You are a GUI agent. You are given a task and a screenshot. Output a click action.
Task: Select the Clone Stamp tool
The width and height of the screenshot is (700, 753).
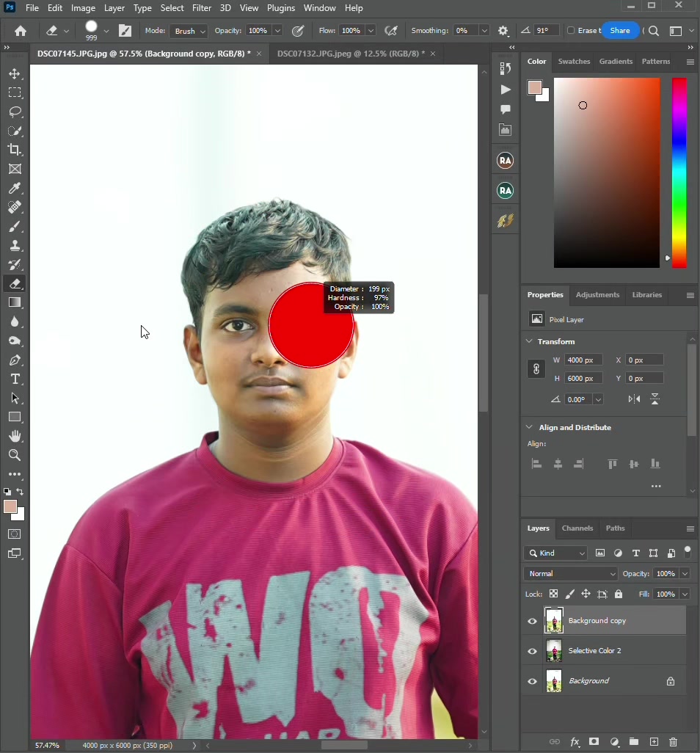[15, 245]
